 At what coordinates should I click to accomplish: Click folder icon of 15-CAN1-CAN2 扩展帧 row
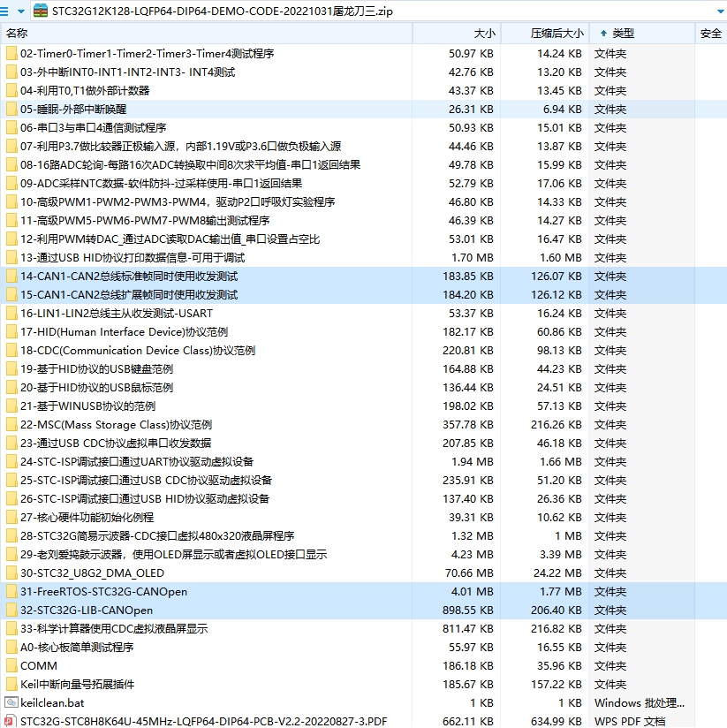tap(11, 295)
